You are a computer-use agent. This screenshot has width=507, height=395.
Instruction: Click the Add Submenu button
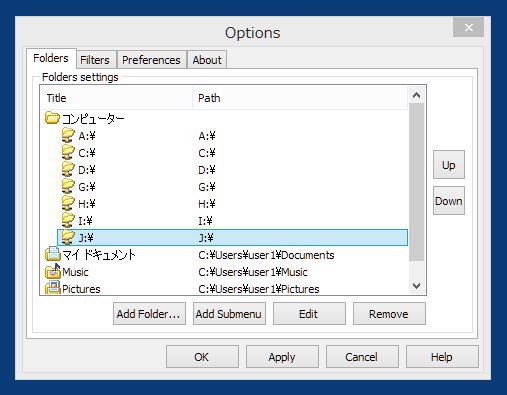click(229, 314)
